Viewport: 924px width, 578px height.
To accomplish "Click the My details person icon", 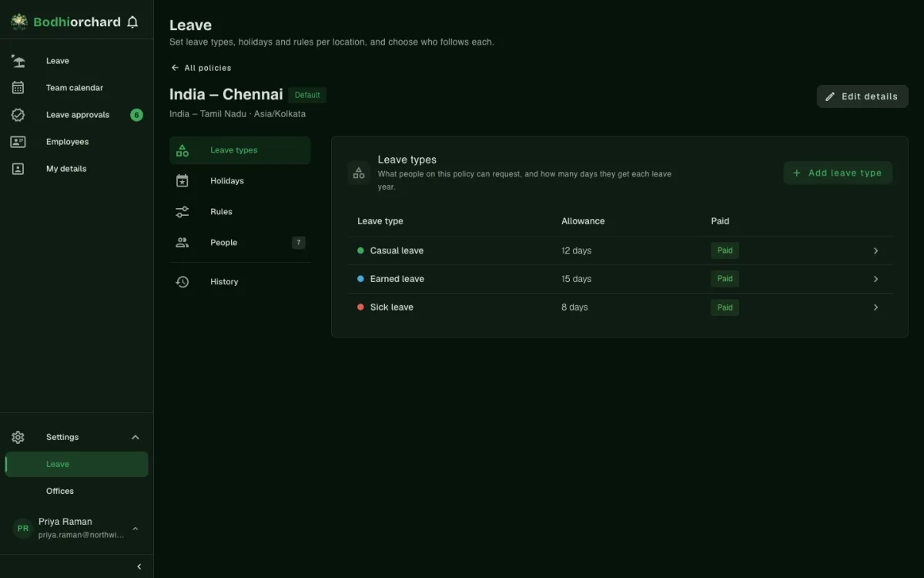I will 18,169.
